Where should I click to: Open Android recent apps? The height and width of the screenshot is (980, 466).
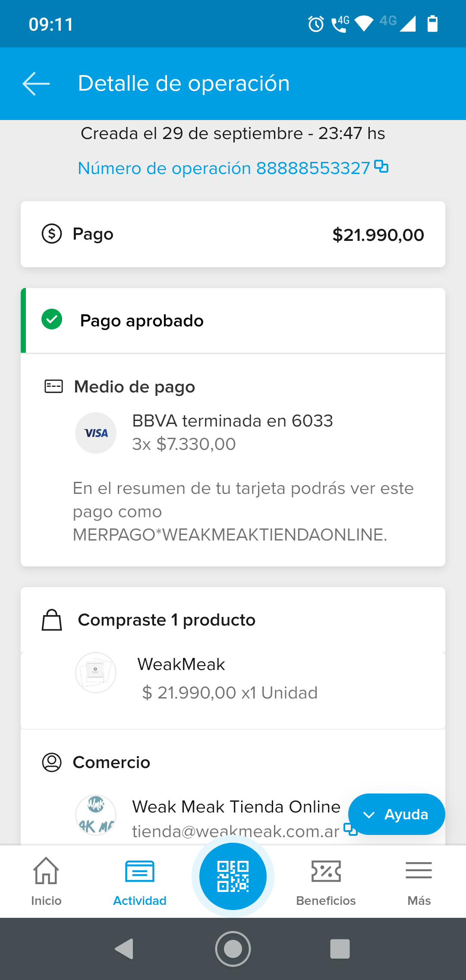point(340,949)
